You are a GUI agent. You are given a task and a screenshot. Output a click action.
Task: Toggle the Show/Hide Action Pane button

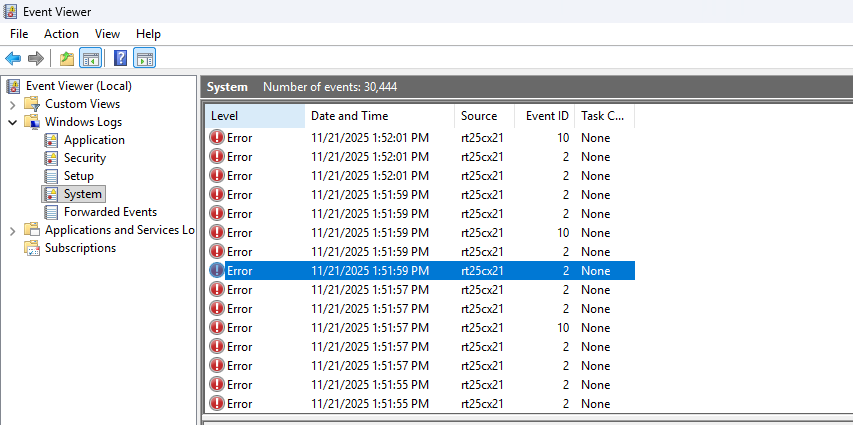tap(144, 58)
